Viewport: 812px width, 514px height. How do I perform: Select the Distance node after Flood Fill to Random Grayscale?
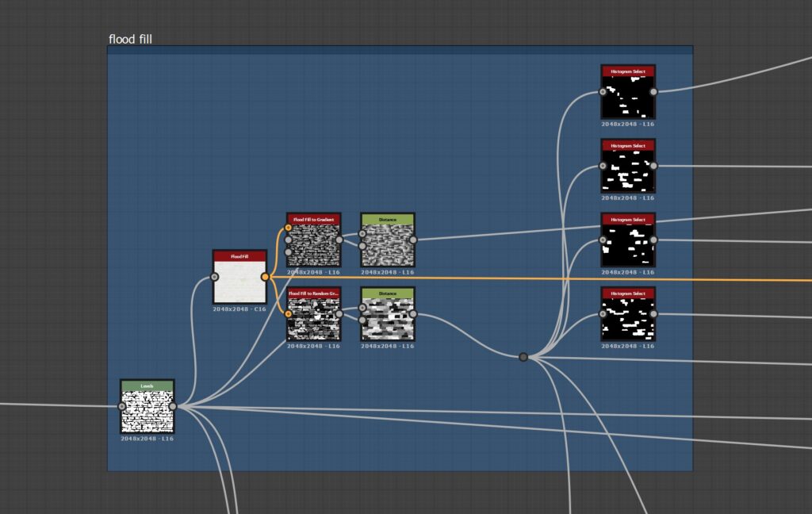[x=387, y=318]
